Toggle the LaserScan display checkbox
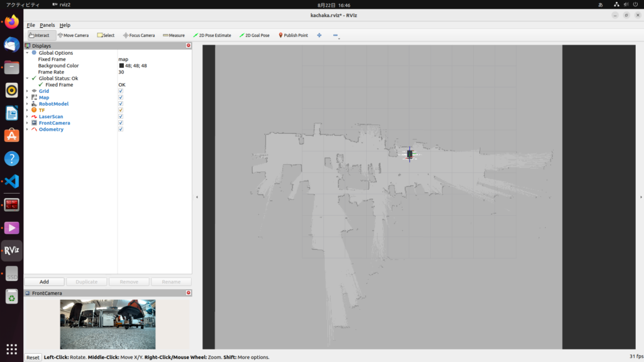This screenshot has height=362, width=644. (x=121, y=116)
